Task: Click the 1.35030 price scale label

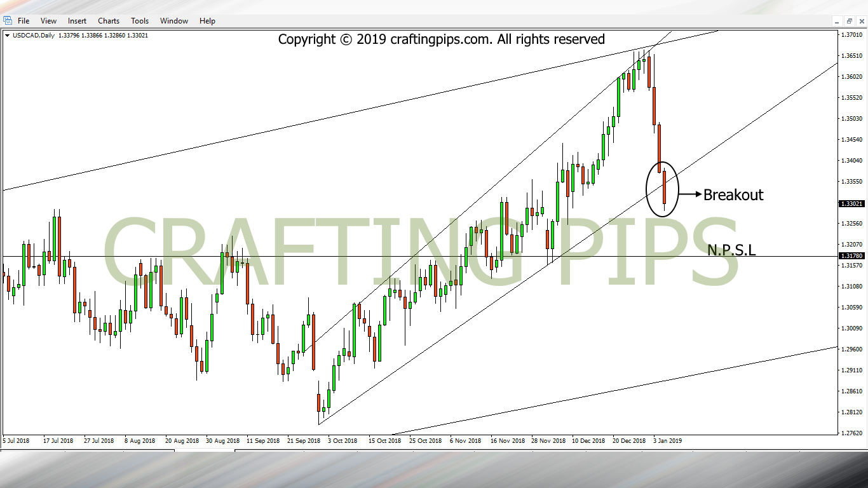Action: (850, 119)
